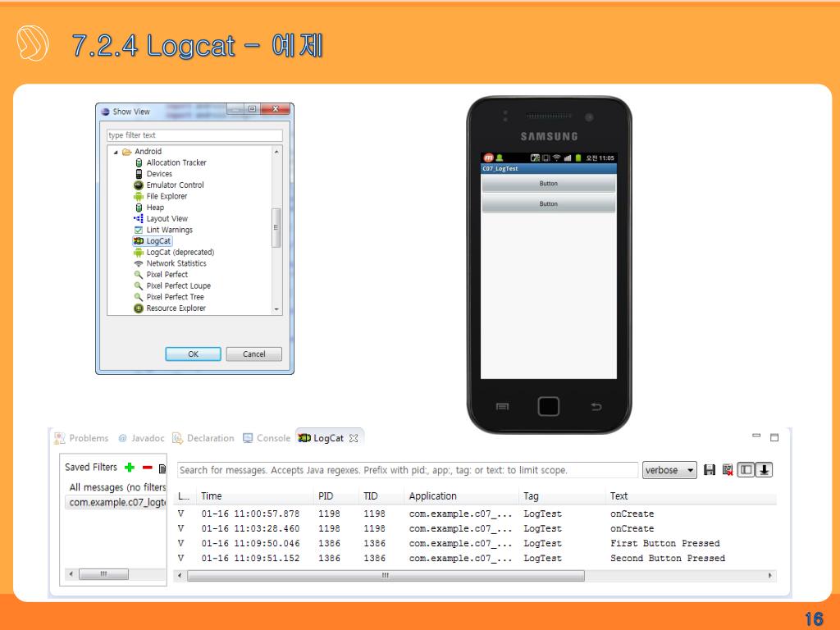Switch to the Problems tab

pos(81,438)
